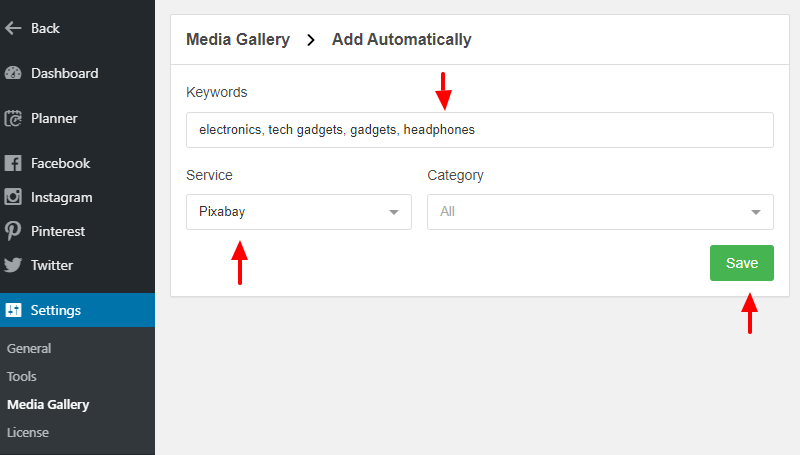Open the Facebook logo icon
Screen dimensions: 800x455
pos(13,163)
